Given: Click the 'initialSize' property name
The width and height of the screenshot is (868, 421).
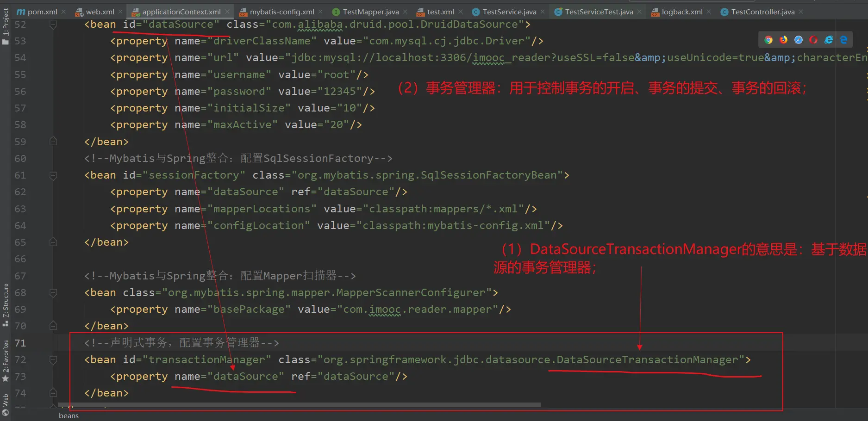Looking at the screenshot, I should pyautogui.click(x=249, y=108).
